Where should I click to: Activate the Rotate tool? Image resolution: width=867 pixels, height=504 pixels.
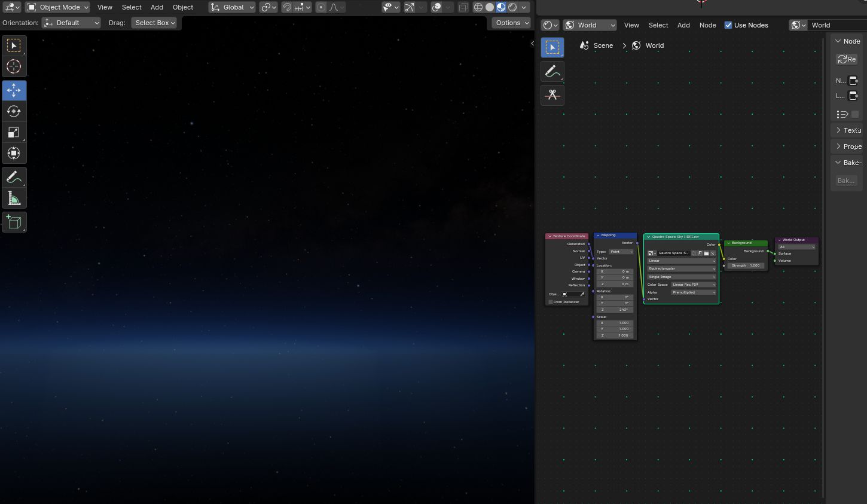coord(14,111)
